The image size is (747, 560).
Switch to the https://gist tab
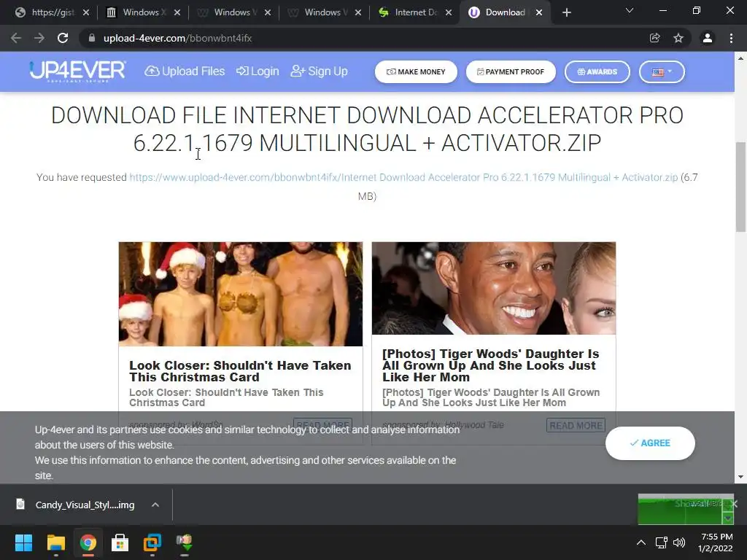(46, 12)
